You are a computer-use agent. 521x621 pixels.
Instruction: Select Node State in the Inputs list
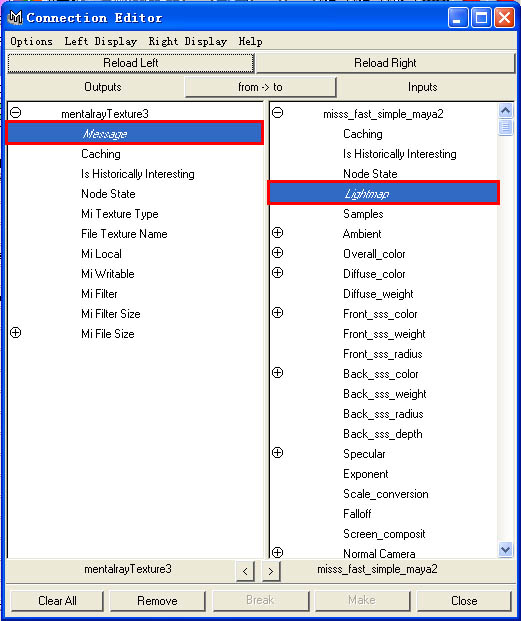[x=370, y=174]
